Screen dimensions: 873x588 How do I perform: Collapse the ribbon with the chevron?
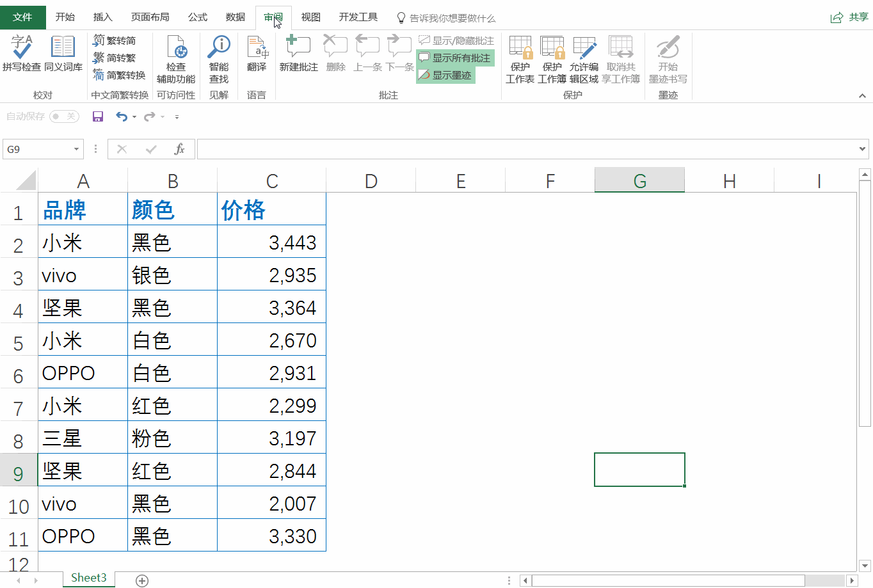[862, 96]
